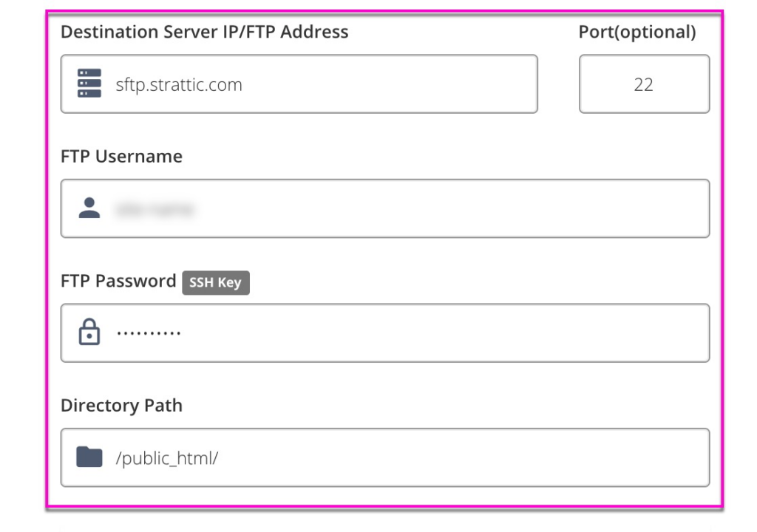This screenshot has width=757, height=532.
Task: Click the port value 22
Action: (x=644, y=85)
